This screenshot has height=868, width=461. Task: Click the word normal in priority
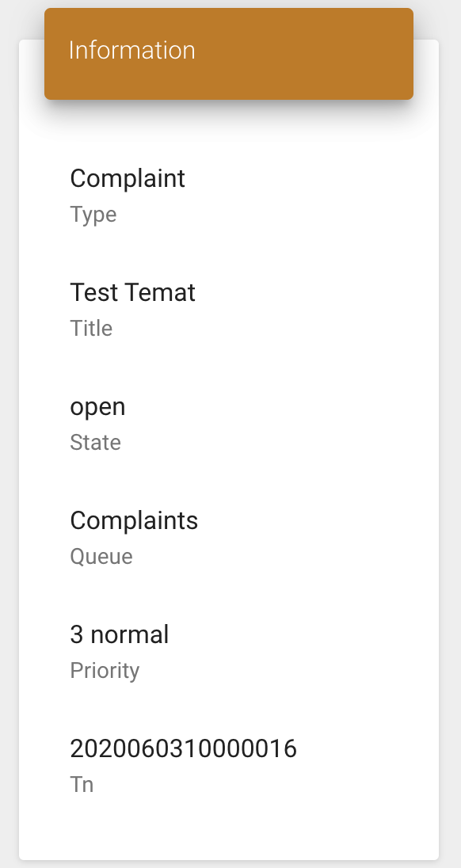129,634
